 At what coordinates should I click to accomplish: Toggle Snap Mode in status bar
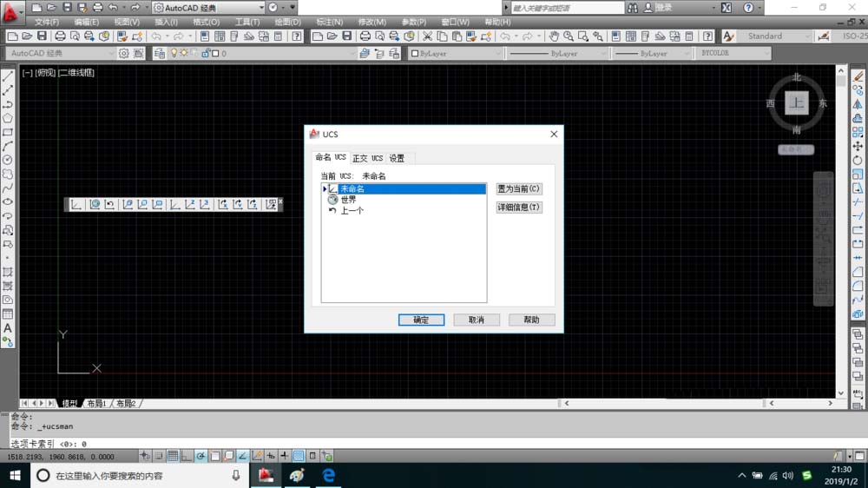coord(158,456)
